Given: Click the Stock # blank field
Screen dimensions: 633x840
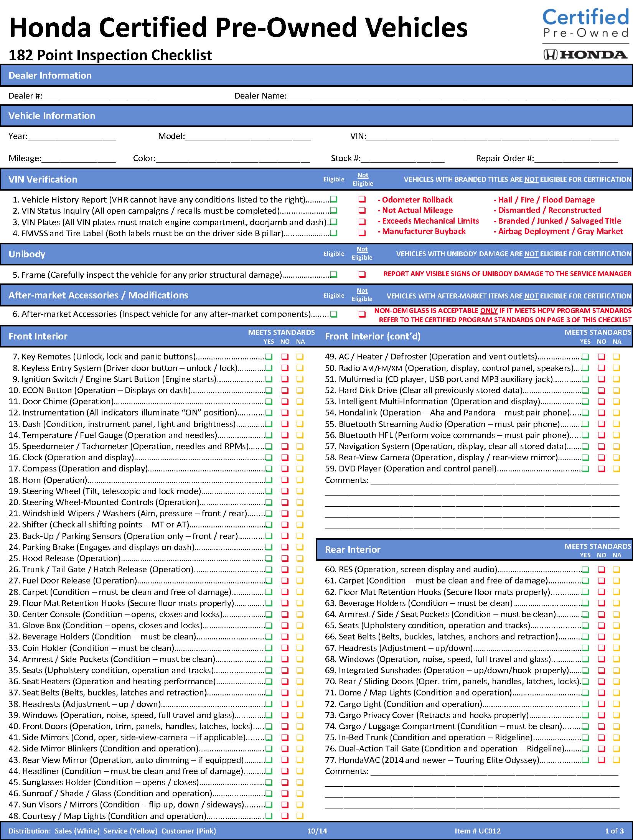Looking at the screenshot, I should (x=403, y=158).
